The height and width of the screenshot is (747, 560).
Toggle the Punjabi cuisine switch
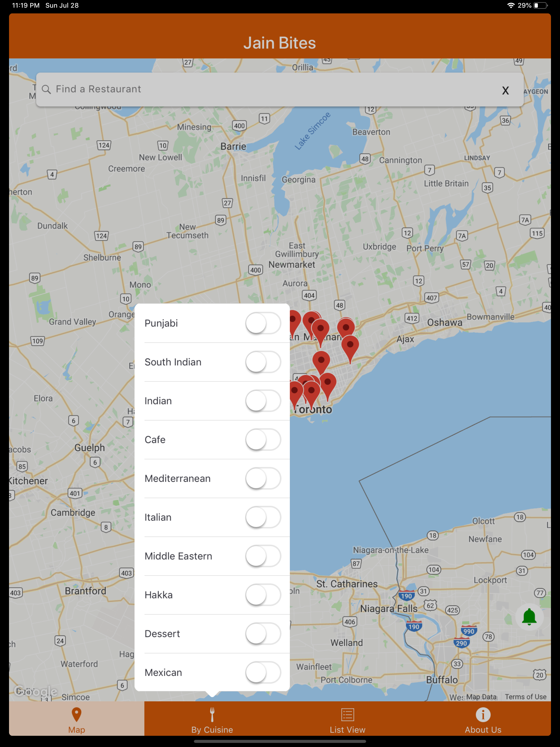[x=263, y=323]
